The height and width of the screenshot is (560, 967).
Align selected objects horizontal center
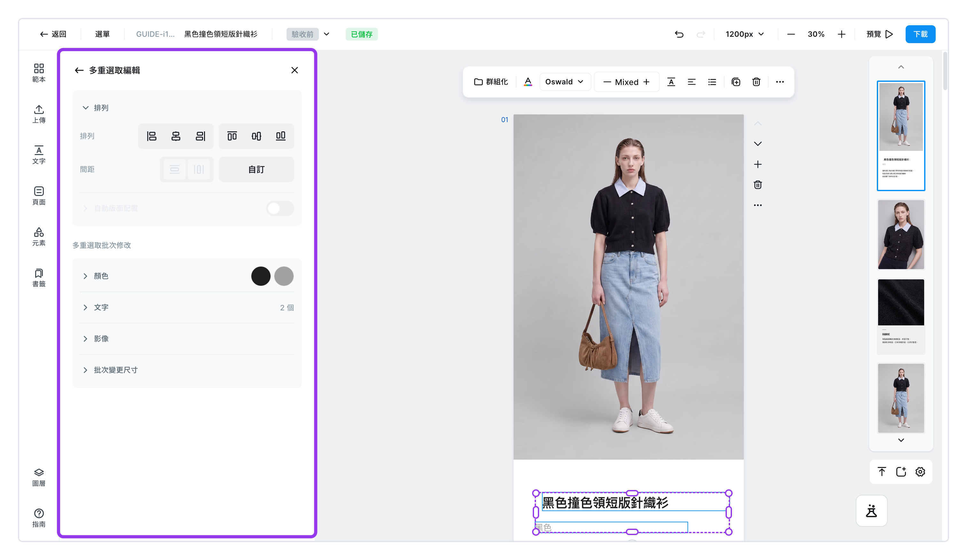tap(176, 136)
